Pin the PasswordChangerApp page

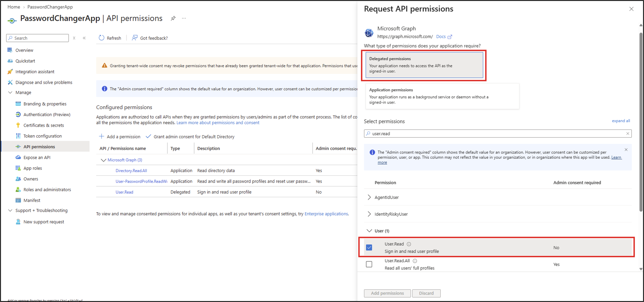pyautogui.click(x=173, y=18)
